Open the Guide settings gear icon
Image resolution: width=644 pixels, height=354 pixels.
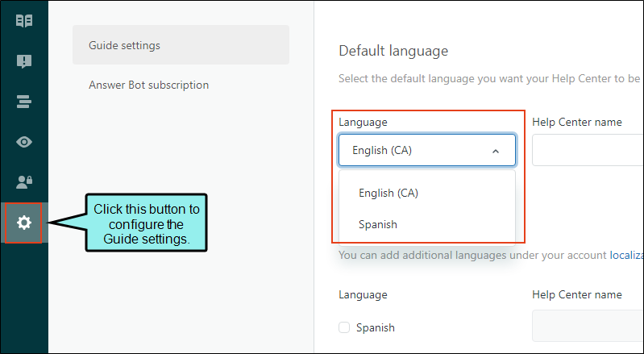24,223
